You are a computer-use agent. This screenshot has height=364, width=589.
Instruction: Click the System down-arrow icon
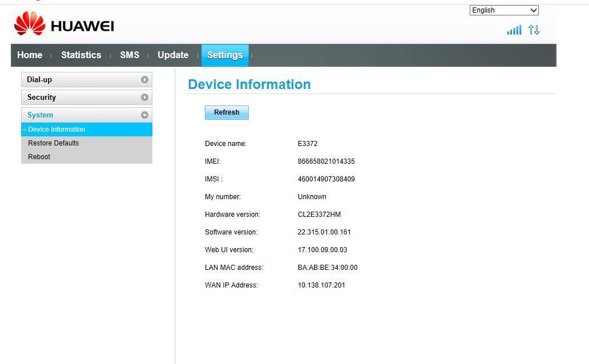144,115
